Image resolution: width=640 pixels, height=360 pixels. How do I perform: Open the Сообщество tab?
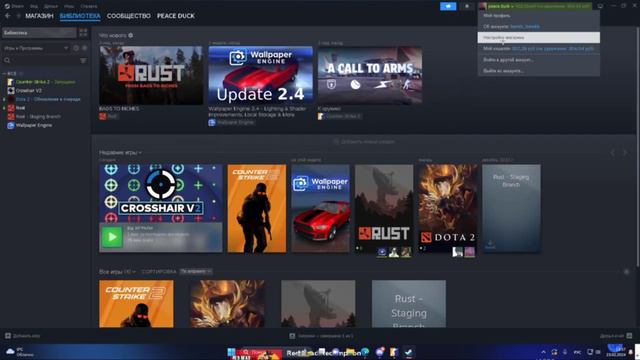click(129, 16)
